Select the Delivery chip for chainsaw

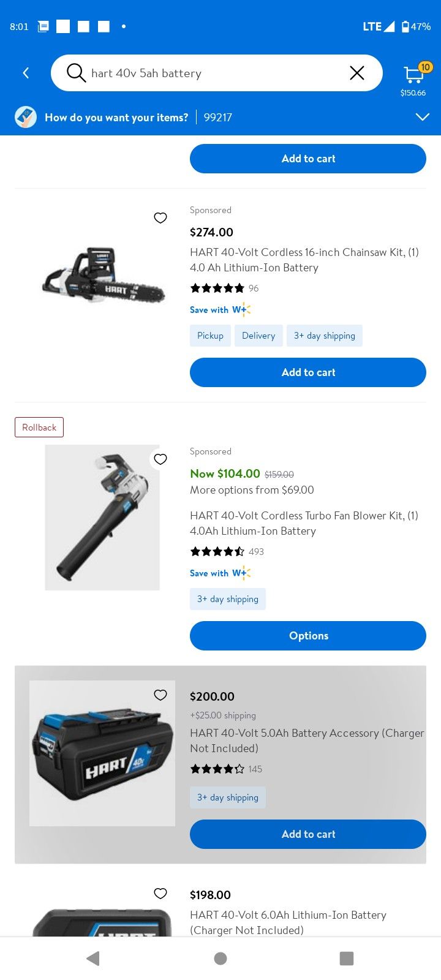[258, 336]
